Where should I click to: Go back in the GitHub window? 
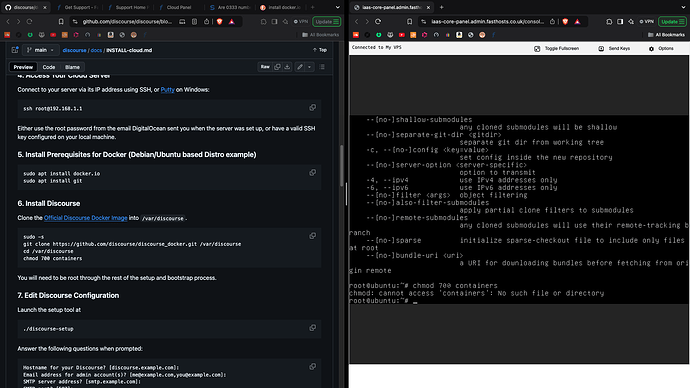click(x=8, y=22)
